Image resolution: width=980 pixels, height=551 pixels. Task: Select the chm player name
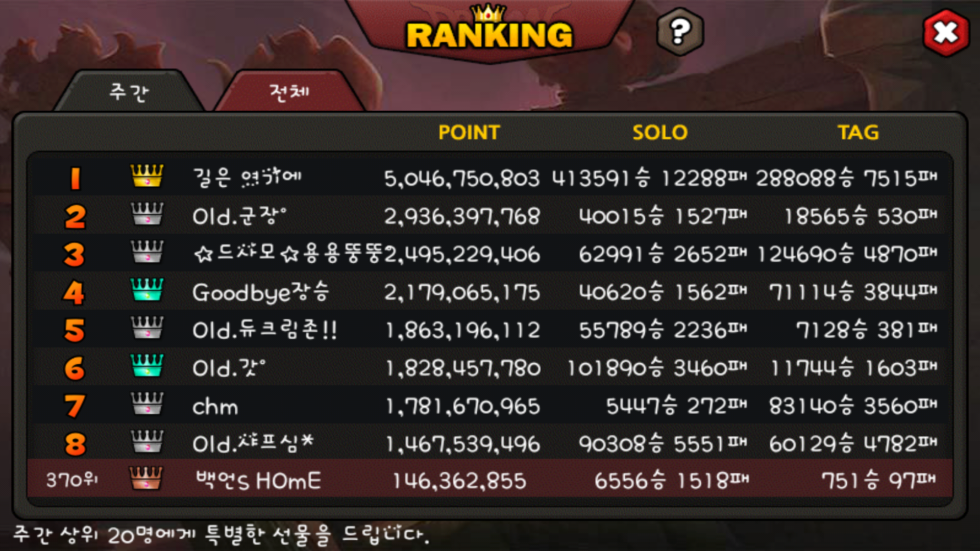tap(215, 407)
